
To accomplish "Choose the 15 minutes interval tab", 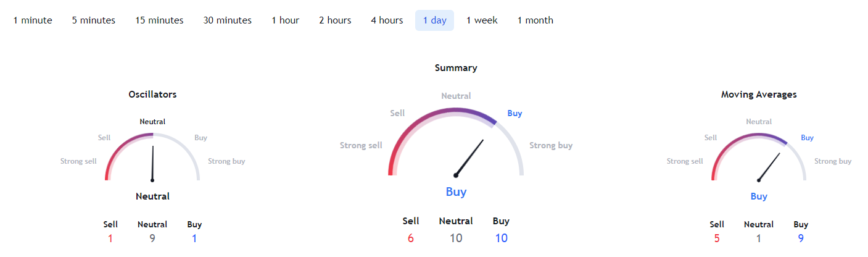I will click(159, 20).
